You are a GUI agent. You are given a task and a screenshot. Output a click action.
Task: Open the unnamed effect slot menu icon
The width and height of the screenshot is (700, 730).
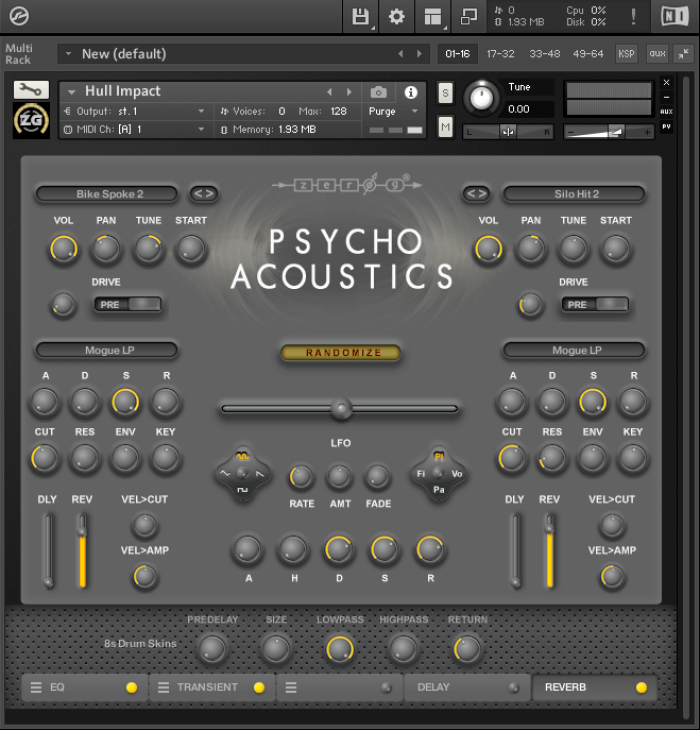[x=291, y=687]
